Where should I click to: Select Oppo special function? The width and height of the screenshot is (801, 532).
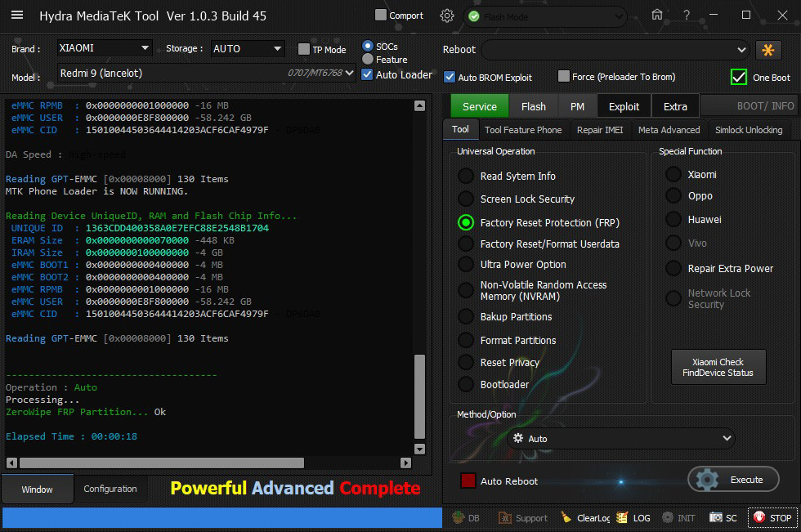point(673,195)
